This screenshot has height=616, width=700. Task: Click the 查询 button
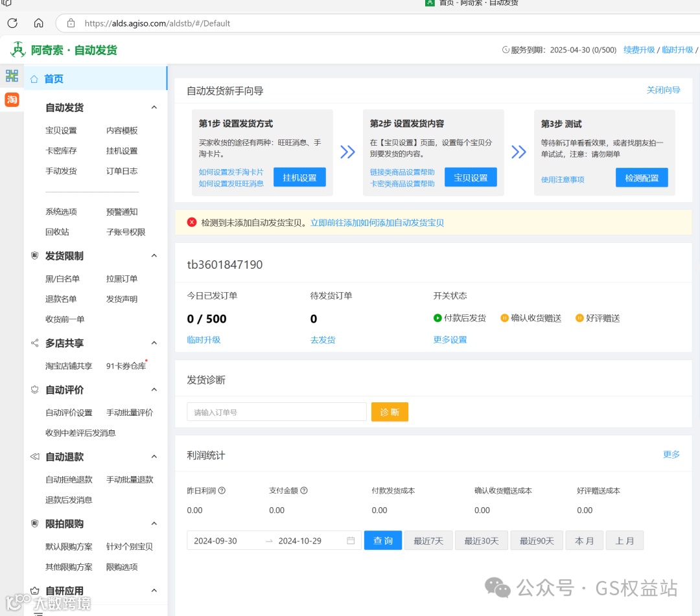[x=383, y=541]
